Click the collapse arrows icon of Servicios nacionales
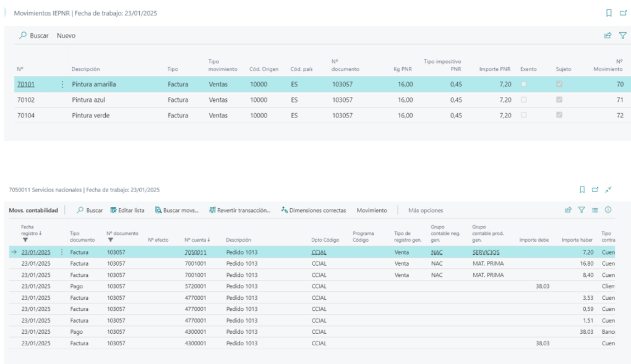Viewport: 631px width, 364px height. click(609, 190)
